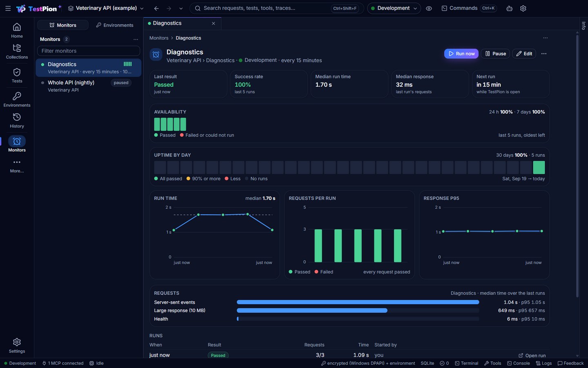This screenshot has width=588, height=368.
Task: Open the gear icon in top bar
Action: (523, 8)
